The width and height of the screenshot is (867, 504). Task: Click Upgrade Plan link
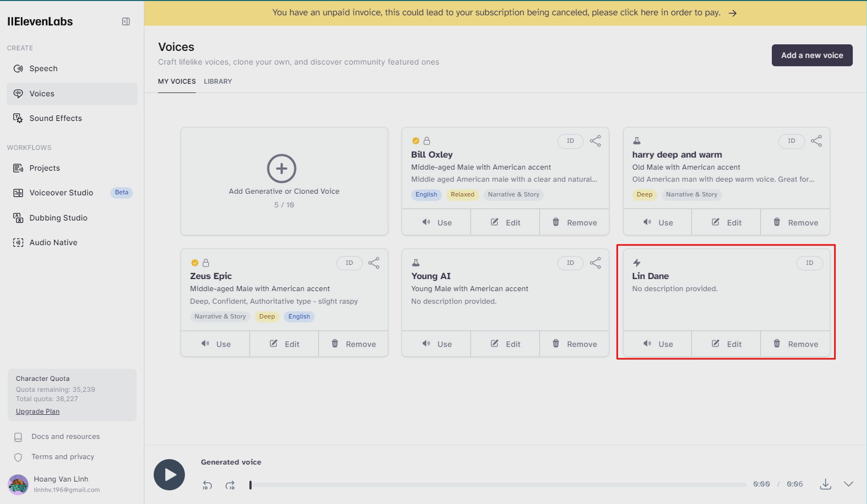[x=37, y=411]
